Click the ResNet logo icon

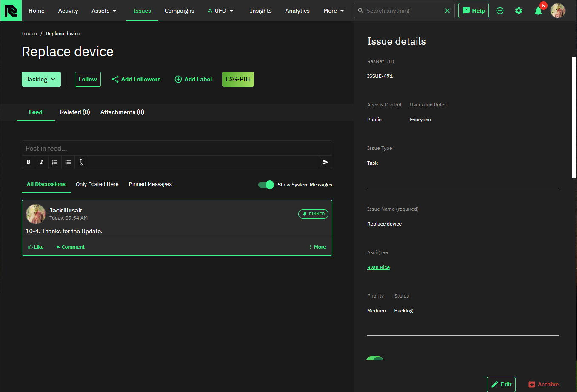(x=11, y=11)
